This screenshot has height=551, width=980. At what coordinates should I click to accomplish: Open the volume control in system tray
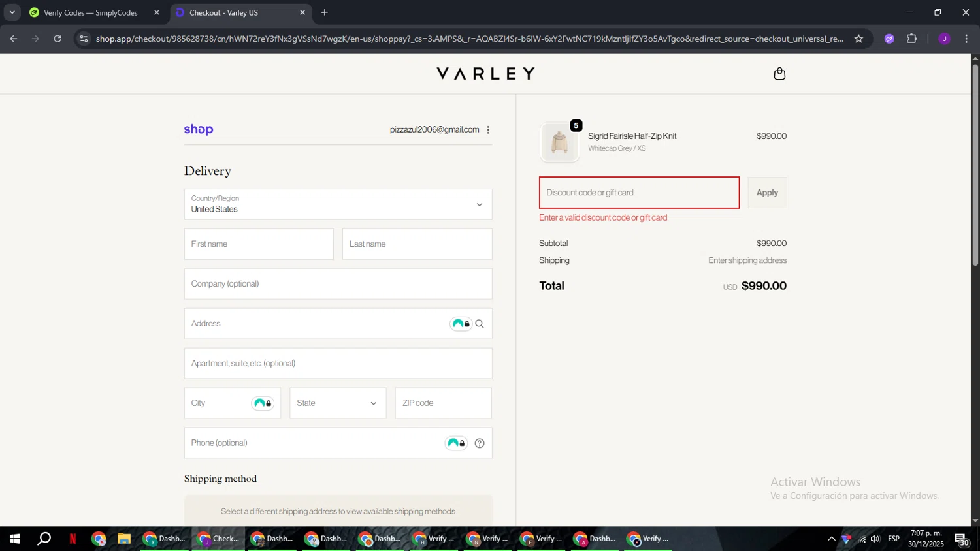875,539
